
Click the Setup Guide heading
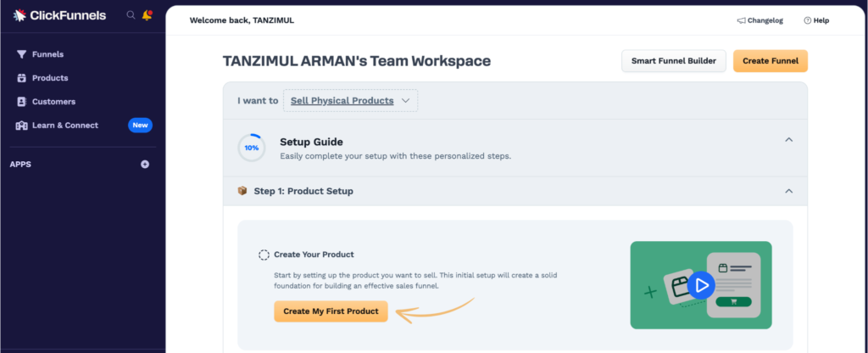[311, 142]
